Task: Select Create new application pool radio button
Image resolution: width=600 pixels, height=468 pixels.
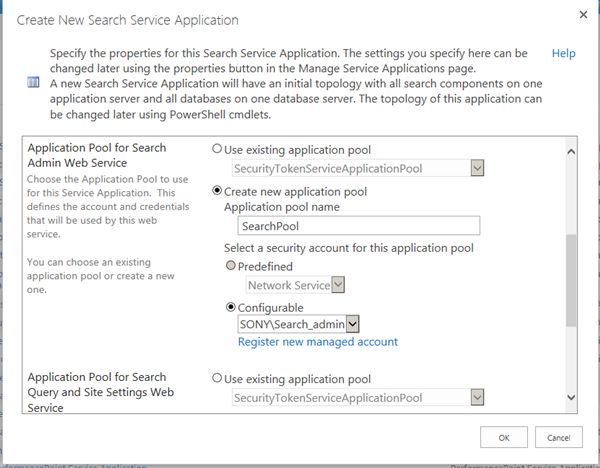Action: click(x=217, y=190)
